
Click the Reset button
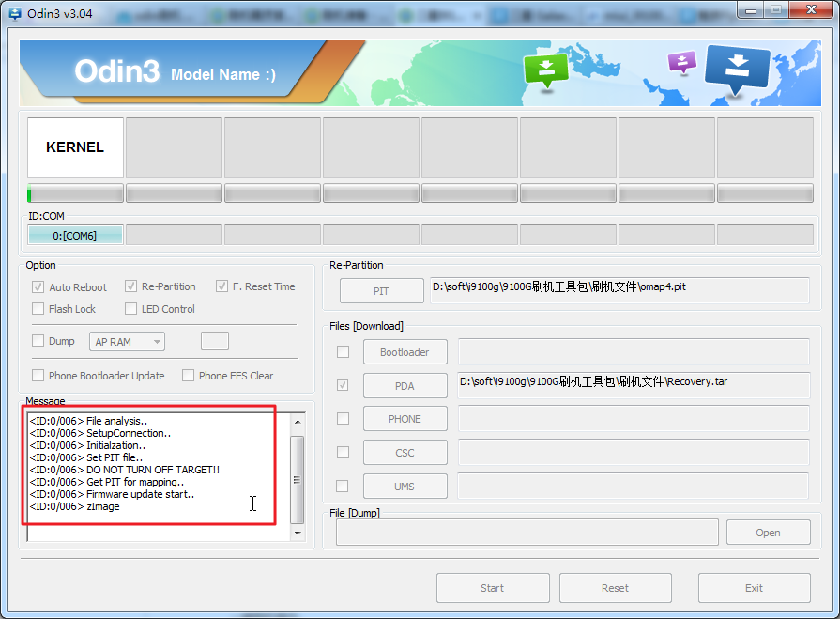[x=616, y=588]
